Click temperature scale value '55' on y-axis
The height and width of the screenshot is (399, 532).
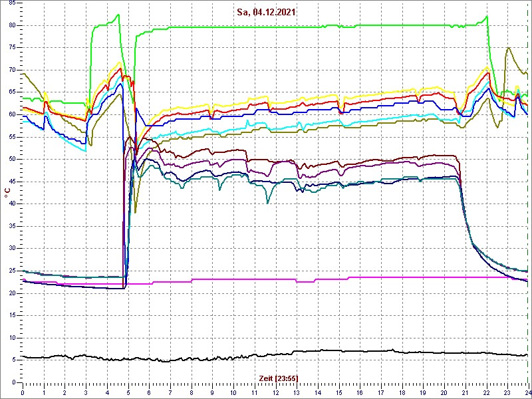click(13, 137)
